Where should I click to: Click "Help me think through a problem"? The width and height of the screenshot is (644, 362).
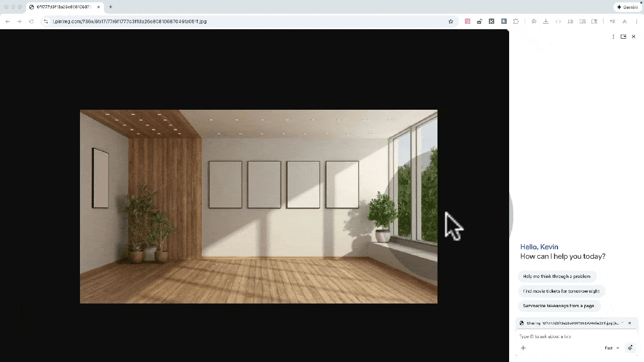(x=557, y=276)
